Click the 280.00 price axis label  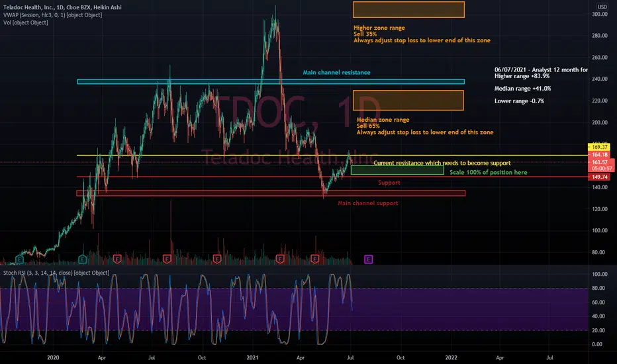(x=600, y=36)
